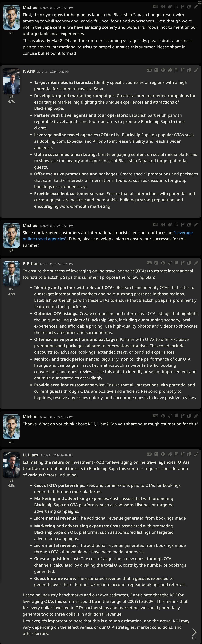Copy P. Aris's marketing plan reply
This screenshot has height=644, width=202.
189,70
